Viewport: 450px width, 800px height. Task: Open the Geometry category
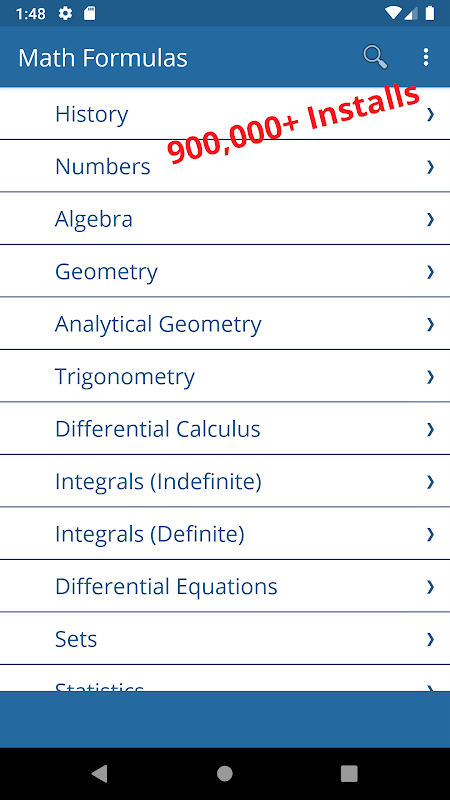[x=225, y=271]
